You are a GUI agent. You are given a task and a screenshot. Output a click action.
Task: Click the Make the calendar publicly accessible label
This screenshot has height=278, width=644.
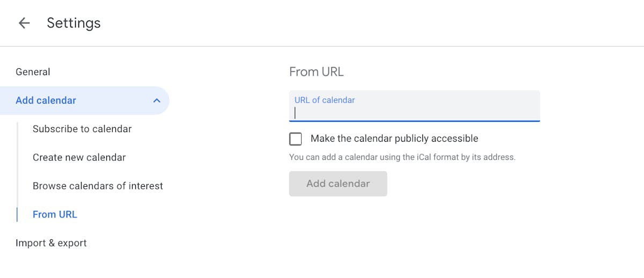point(394,138)
